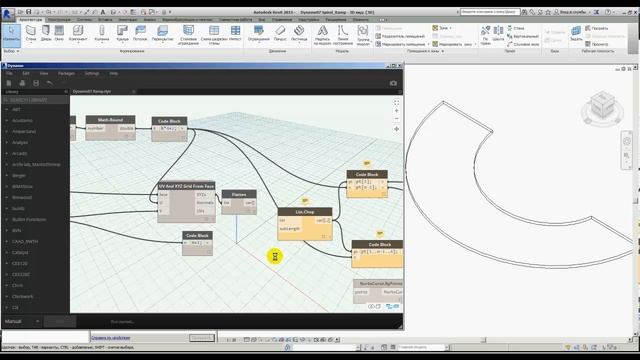The image size is (640, 360).
Task: Click the Undo icon in Dynamo toolbar
Action: click(x=49, y=83)
